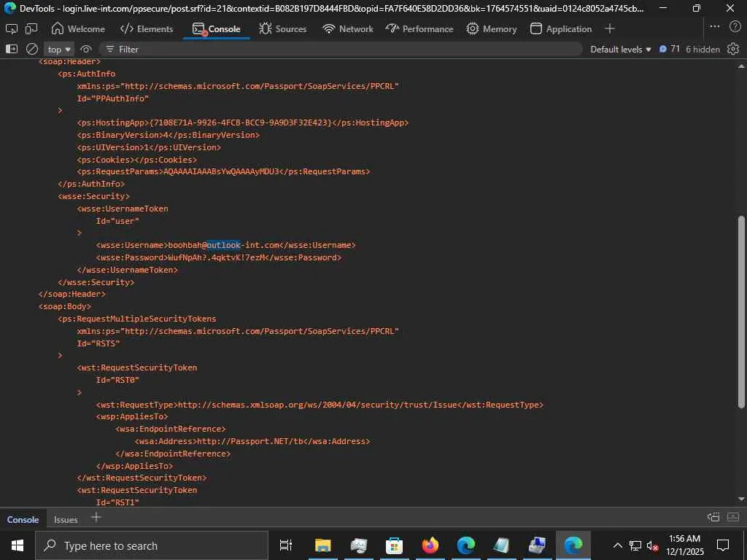Click the console vertical scrollbar thumb
747x560 pixels.
(741, 311)
